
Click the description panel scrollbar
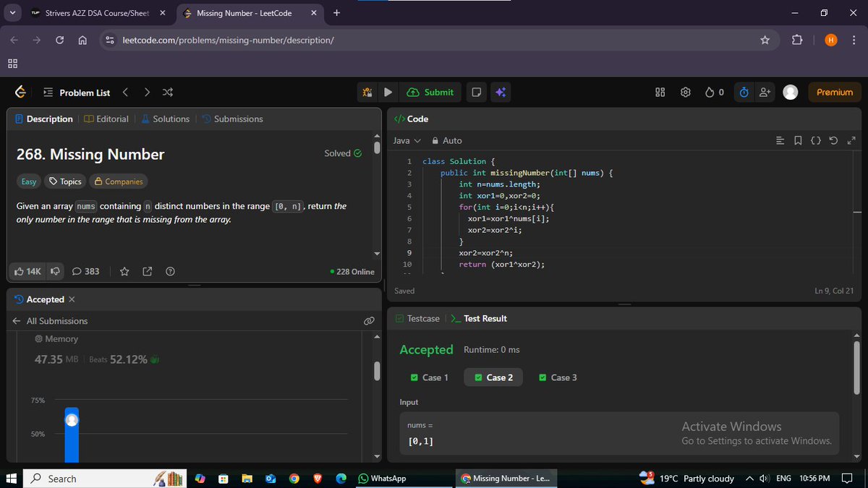(x=377, y=148)
